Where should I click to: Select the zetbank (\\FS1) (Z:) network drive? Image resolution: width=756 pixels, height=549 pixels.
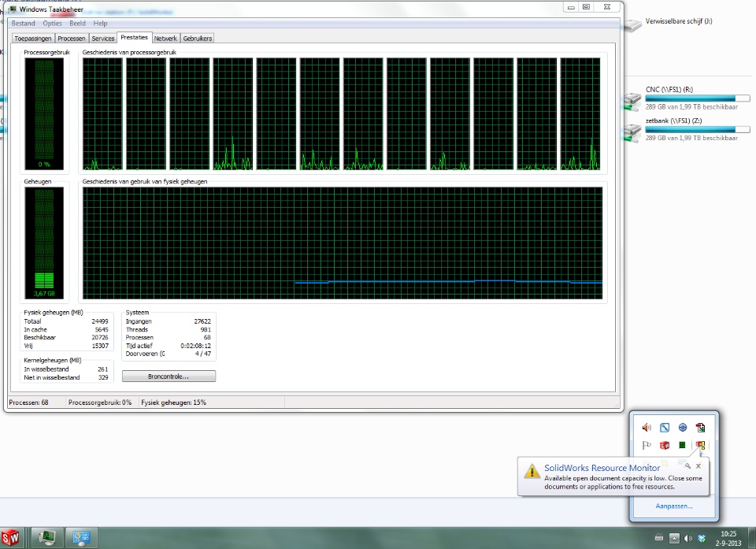(x=687, y=129)
